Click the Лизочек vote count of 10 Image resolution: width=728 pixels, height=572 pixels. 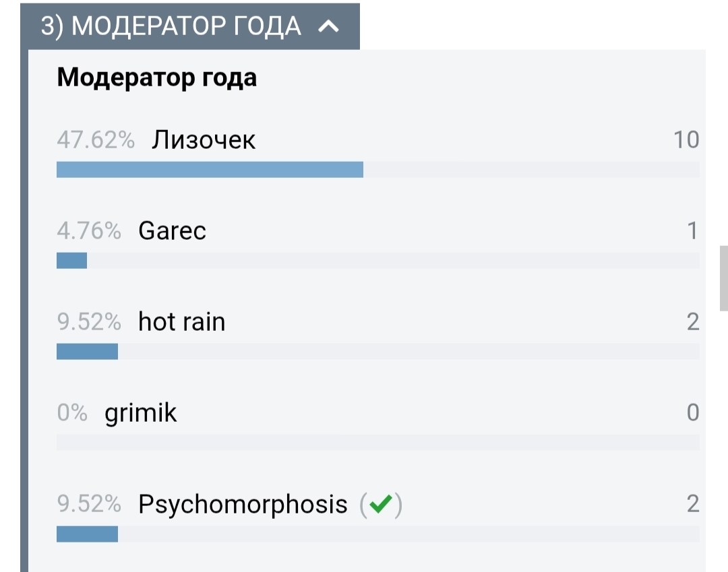click(x=686, y=140)
